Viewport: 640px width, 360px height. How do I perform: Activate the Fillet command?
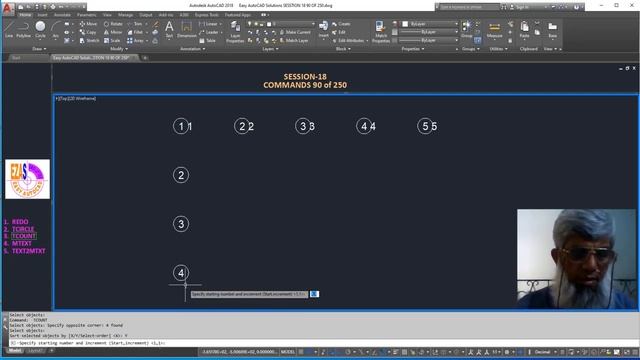pos(136,32)
